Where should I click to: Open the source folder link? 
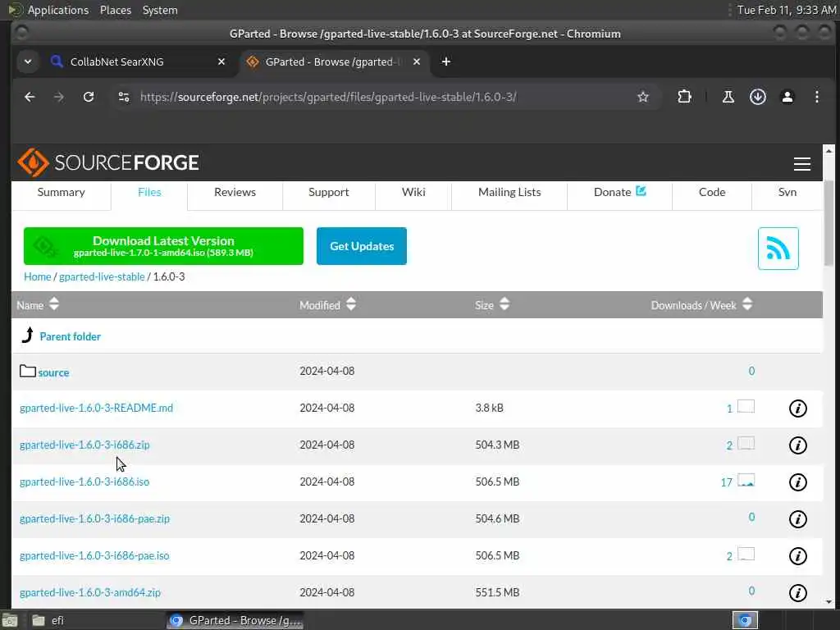pyautogui.click(x=53, y=372)
